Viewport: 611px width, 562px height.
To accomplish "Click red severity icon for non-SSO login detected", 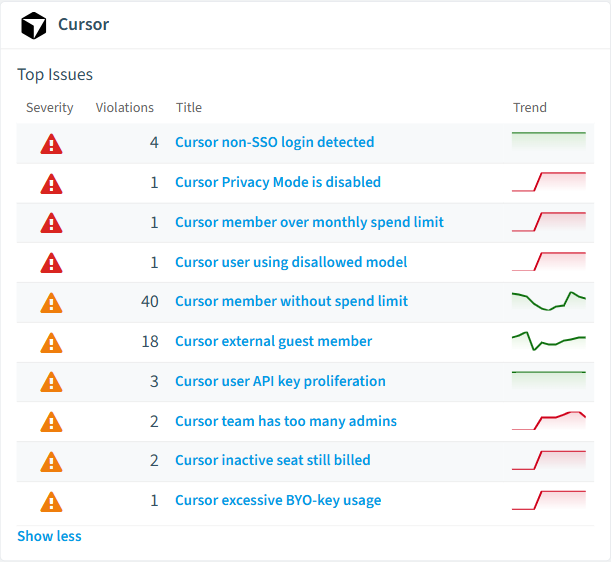I will [x=51, y=144].
